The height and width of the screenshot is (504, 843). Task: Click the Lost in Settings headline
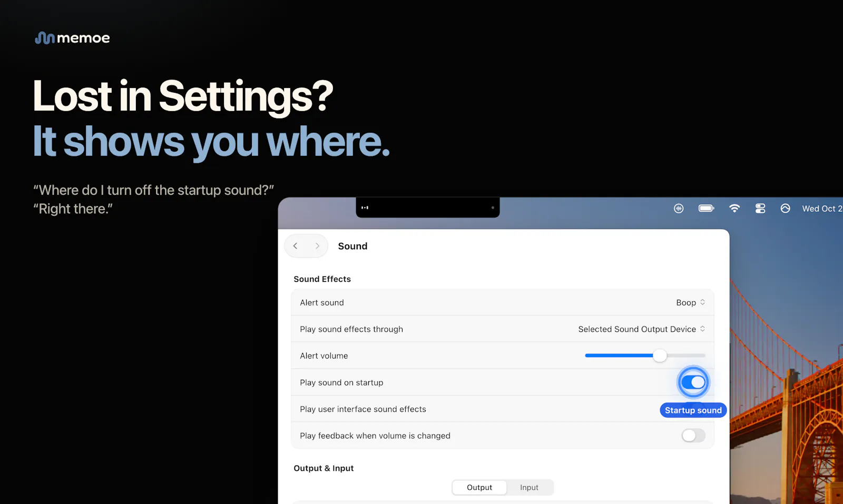click(x=183, y=96)
